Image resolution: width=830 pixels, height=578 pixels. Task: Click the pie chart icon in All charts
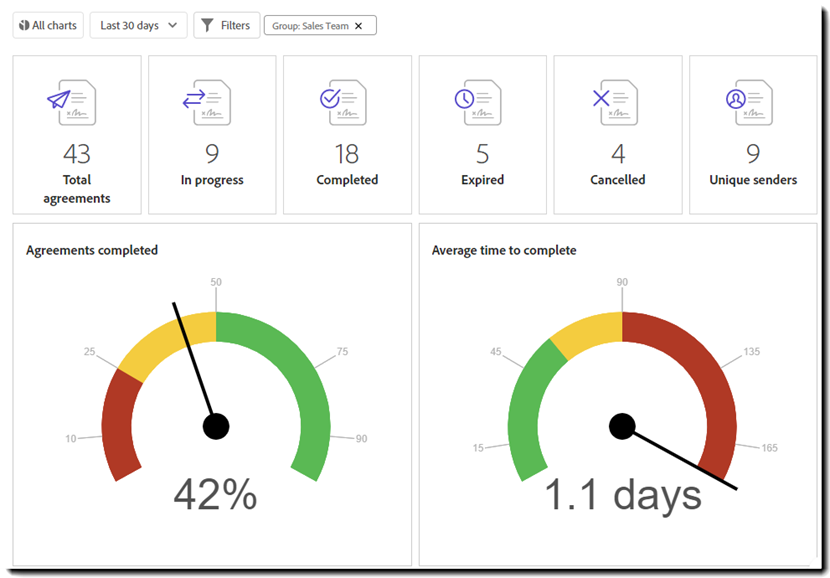click(x=24, y=25)
